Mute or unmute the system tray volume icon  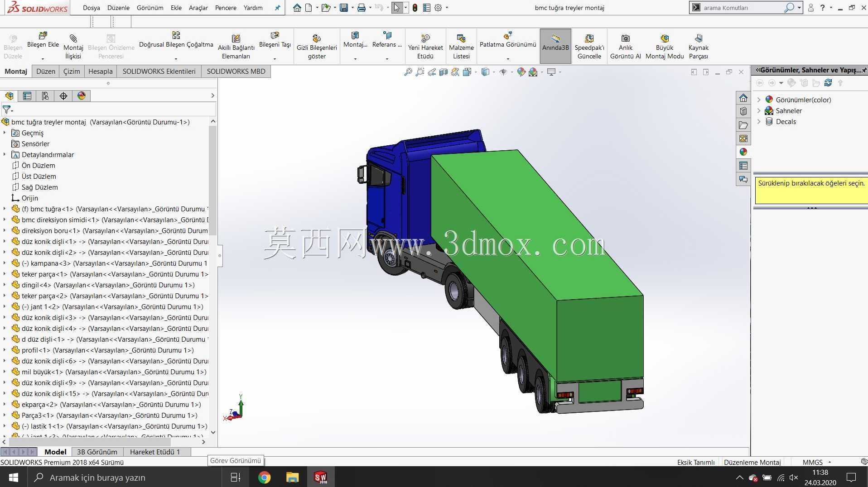tap(794, 477)
